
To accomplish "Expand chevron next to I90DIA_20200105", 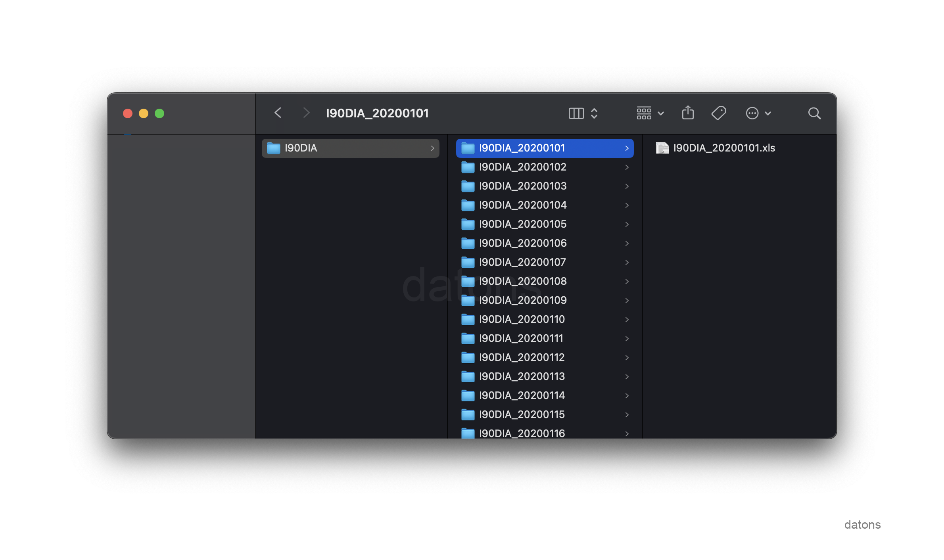I will 627,224.
